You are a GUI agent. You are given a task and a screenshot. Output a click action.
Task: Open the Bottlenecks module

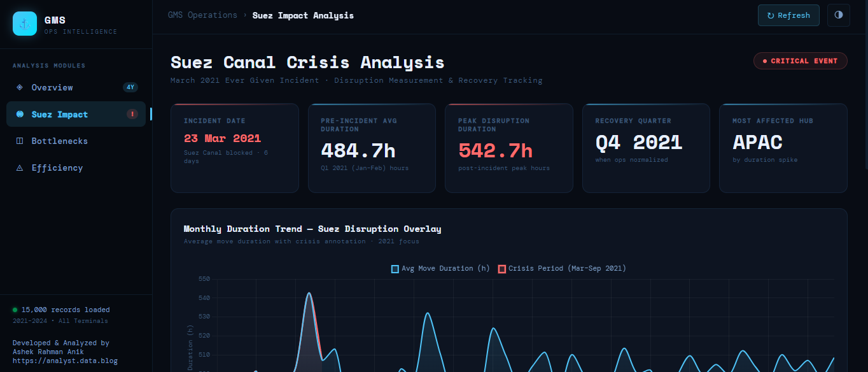tap(60, 141)
